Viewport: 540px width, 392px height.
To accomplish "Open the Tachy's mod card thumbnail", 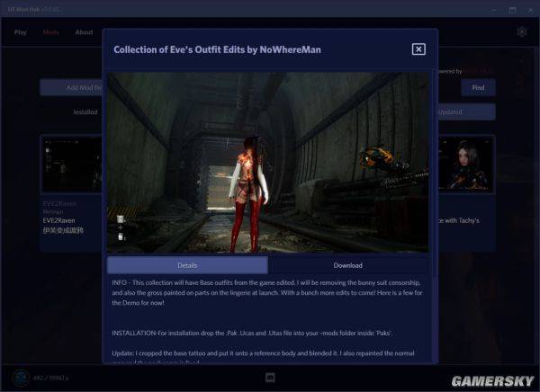I will point(466,164).
